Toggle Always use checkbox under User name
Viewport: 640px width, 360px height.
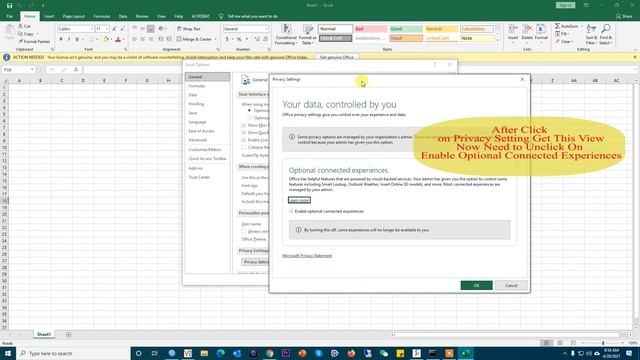click(244, 231)
